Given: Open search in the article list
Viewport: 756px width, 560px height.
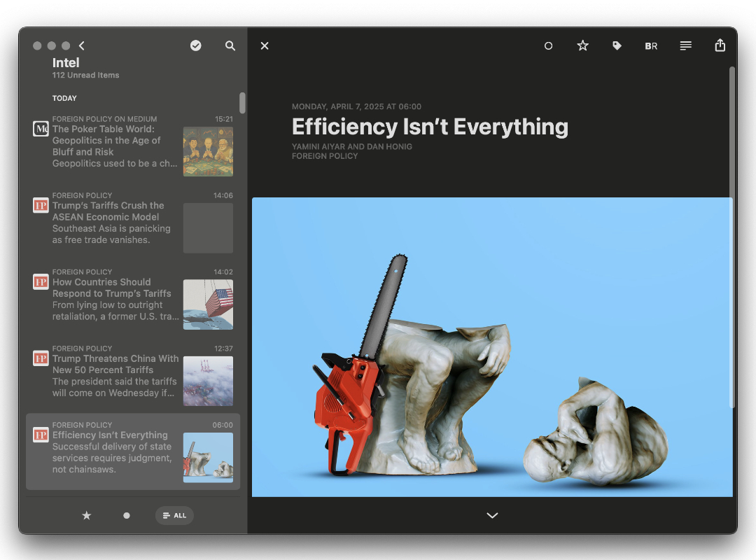Looking at the screenshot, I should pyautogui.click(x=230, y=45).
